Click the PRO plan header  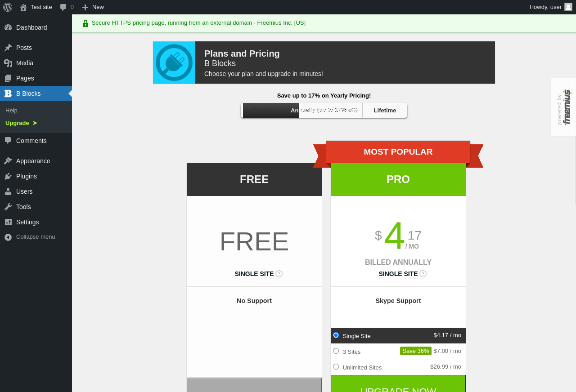[x=398, y=179]
